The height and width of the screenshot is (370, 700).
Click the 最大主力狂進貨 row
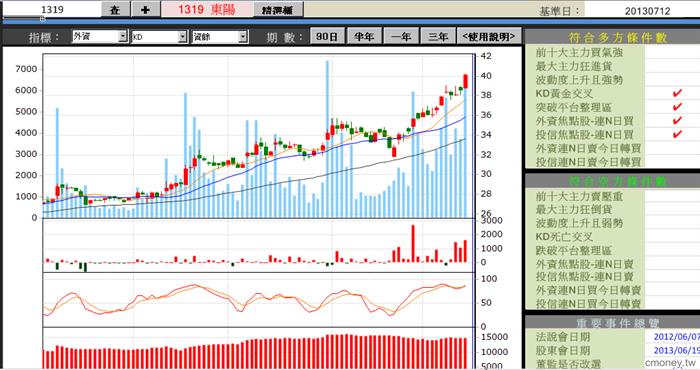(612, 66)
